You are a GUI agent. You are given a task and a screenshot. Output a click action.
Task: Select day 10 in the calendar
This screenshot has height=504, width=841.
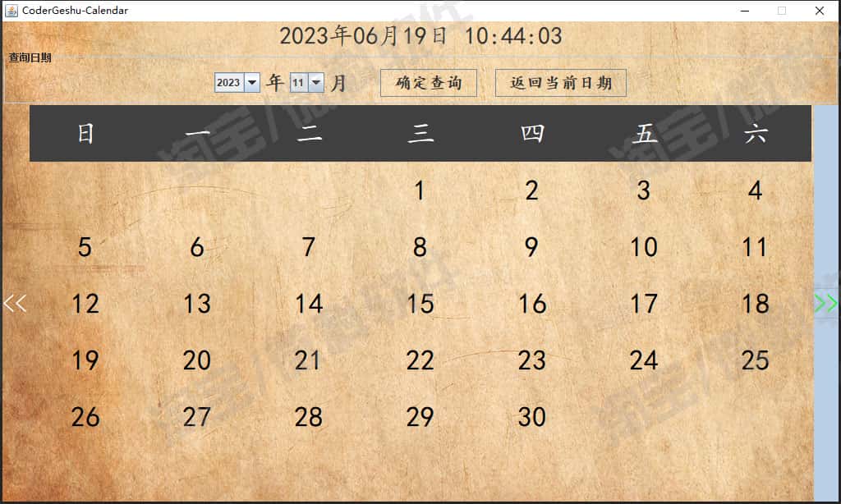644,247
